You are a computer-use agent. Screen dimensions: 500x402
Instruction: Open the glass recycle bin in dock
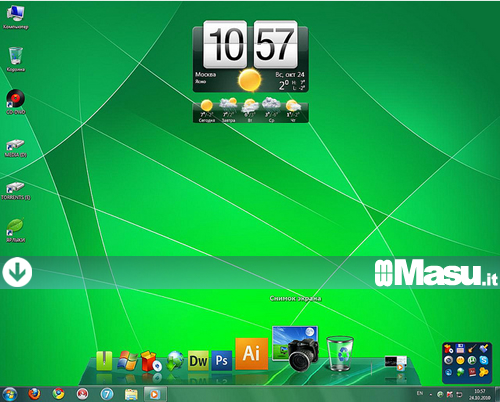[x=340, y=353]
